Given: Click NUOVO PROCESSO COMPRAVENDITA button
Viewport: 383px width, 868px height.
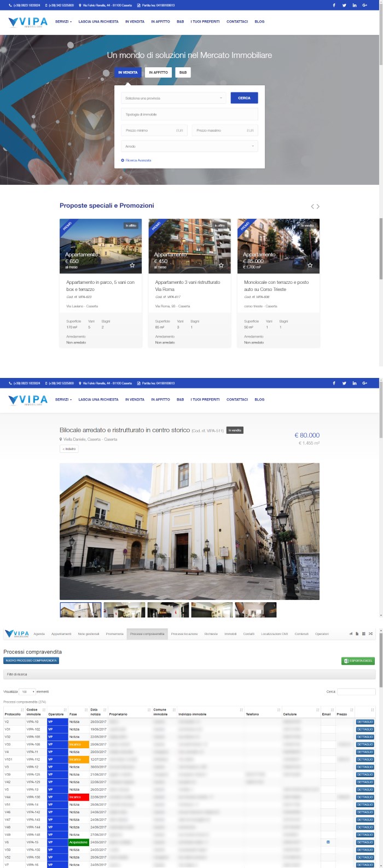Looking at the screenshot, I should (x=31, y=660).
